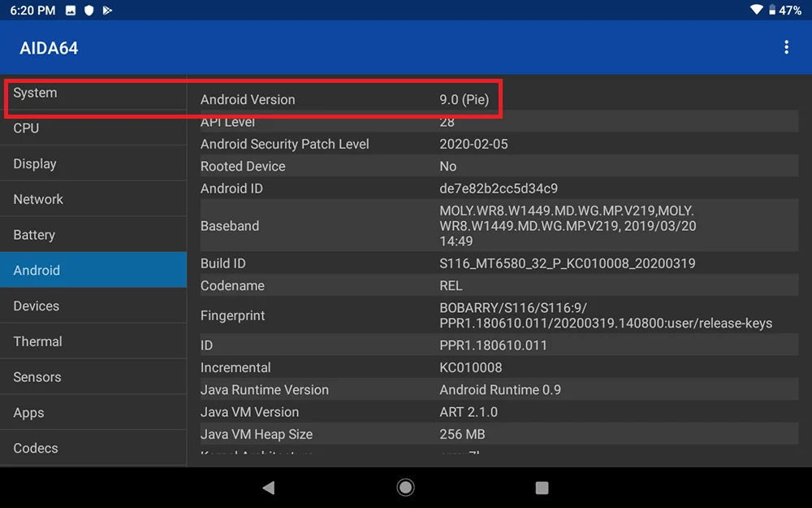Image resolution: width=812 pixels, height=508 pixels.
Task: Select the Codename label
Action: [232, 285]
